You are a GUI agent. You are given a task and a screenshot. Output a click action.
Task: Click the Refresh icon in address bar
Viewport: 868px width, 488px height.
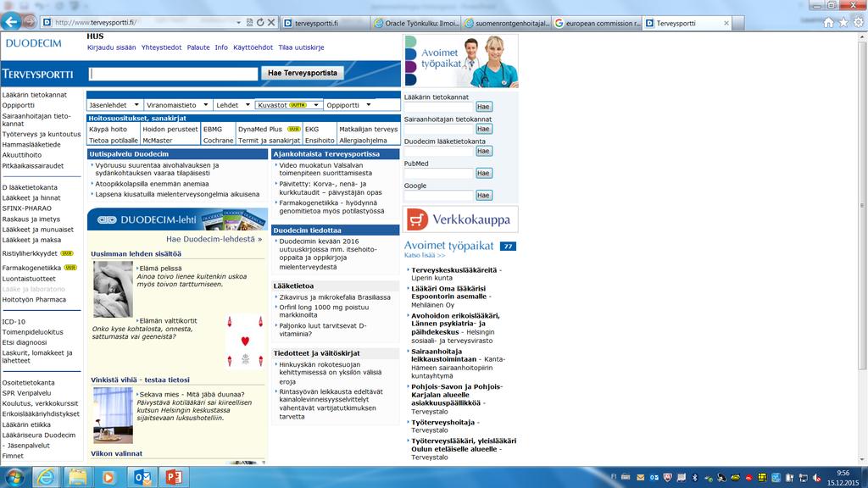(x=260, y=23)
